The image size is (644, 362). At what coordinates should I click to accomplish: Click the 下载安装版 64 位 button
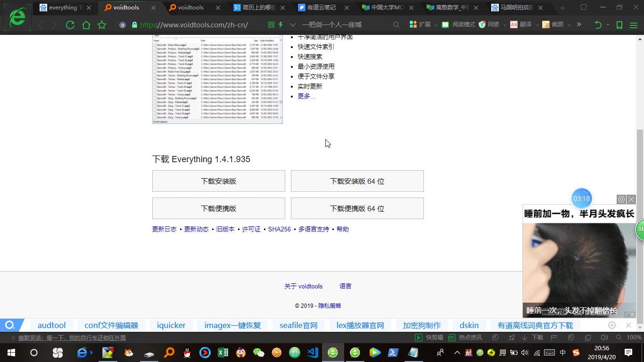coord(357,181)
